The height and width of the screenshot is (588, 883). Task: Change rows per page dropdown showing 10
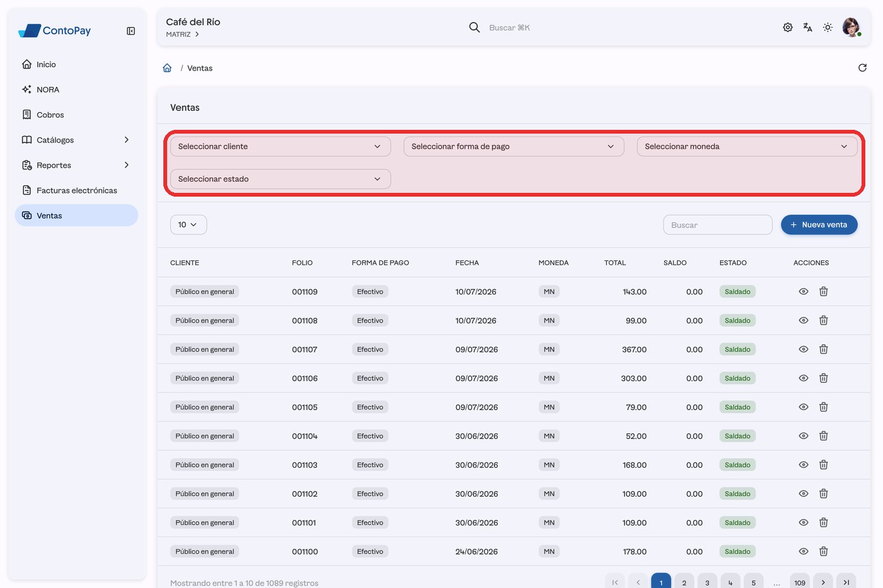click(188, 224)
